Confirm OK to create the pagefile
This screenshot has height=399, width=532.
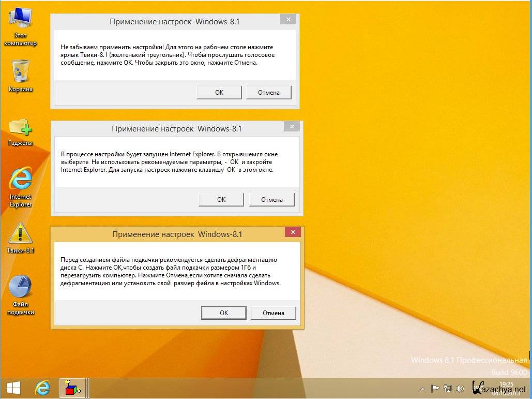[223, 313]
